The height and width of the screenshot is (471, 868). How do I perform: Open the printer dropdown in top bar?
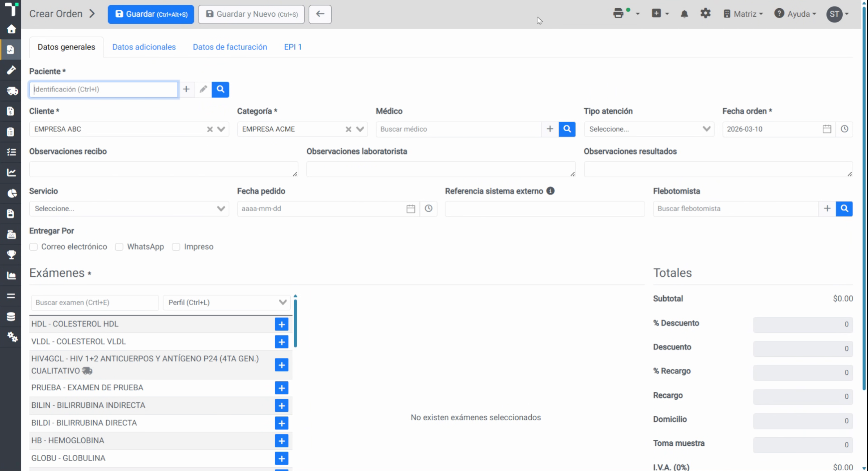626,14
